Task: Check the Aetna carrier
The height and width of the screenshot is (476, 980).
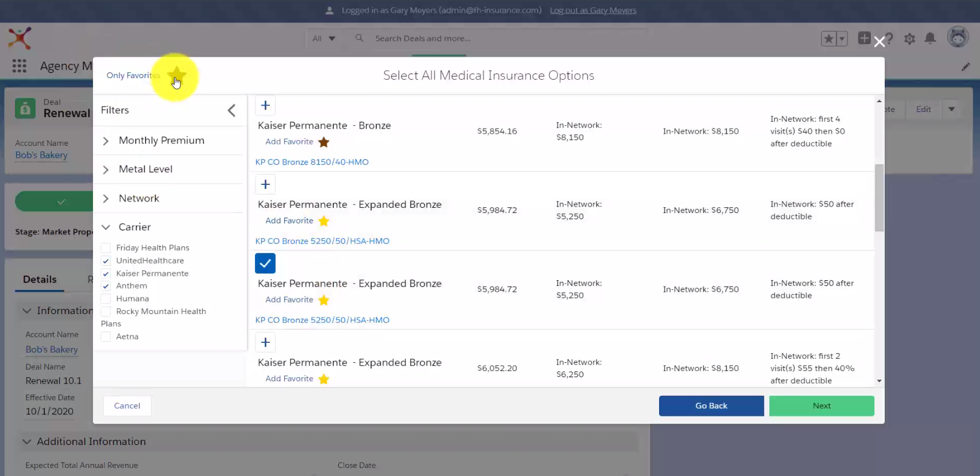Action: [x=106, y=337]
